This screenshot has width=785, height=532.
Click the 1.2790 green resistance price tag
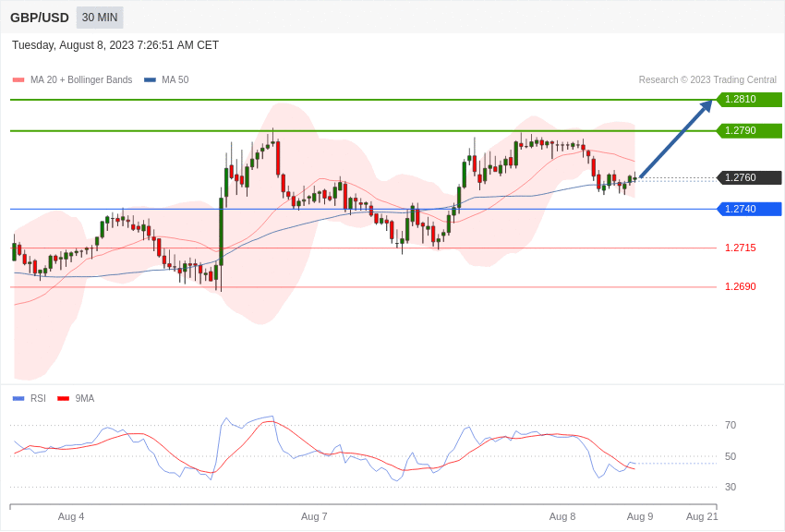(749, 130)
